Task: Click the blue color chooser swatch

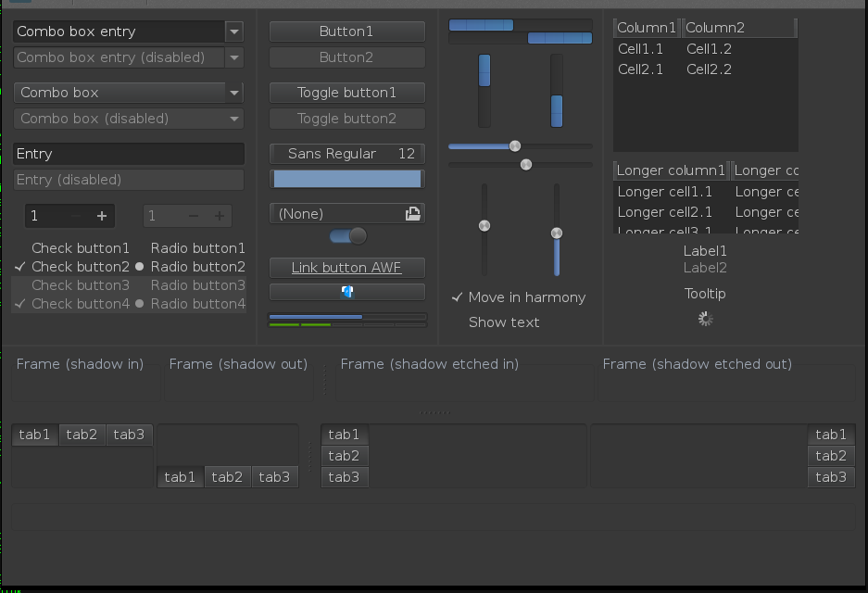Action: (x=347, y=179)
